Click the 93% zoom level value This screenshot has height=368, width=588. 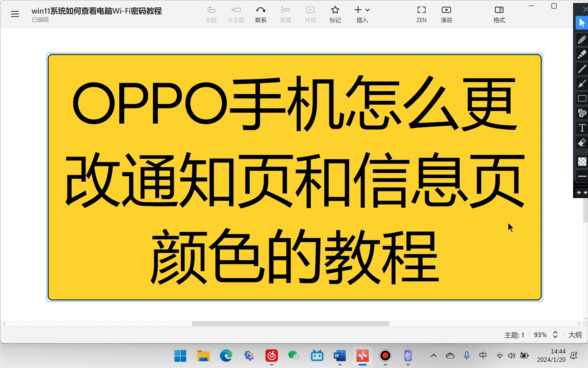pos(540,335)
